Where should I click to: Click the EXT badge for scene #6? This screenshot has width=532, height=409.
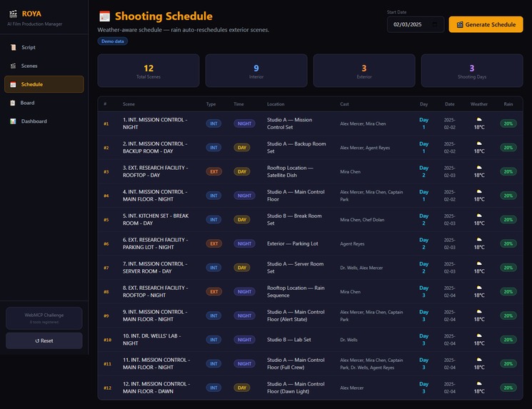click(214, 243)
